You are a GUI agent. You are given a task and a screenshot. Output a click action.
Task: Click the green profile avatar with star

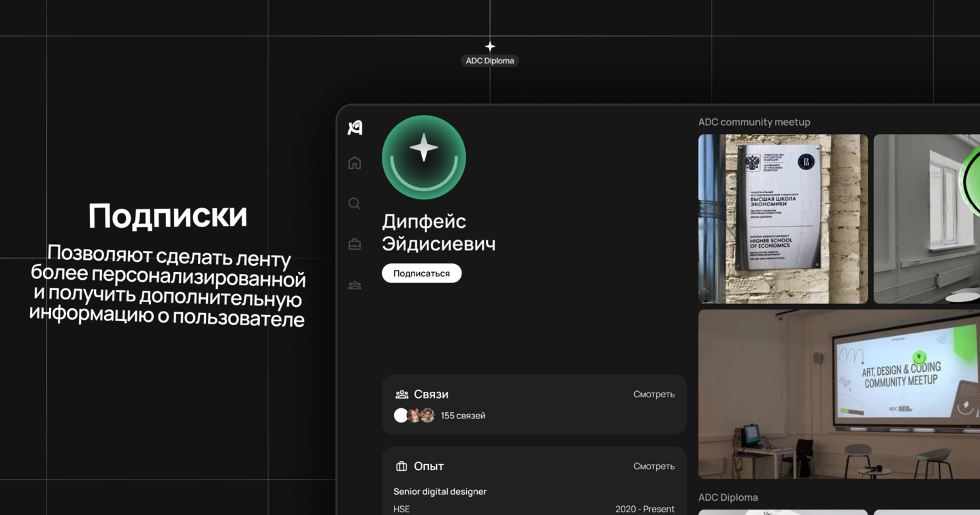[x=424, y=157]
